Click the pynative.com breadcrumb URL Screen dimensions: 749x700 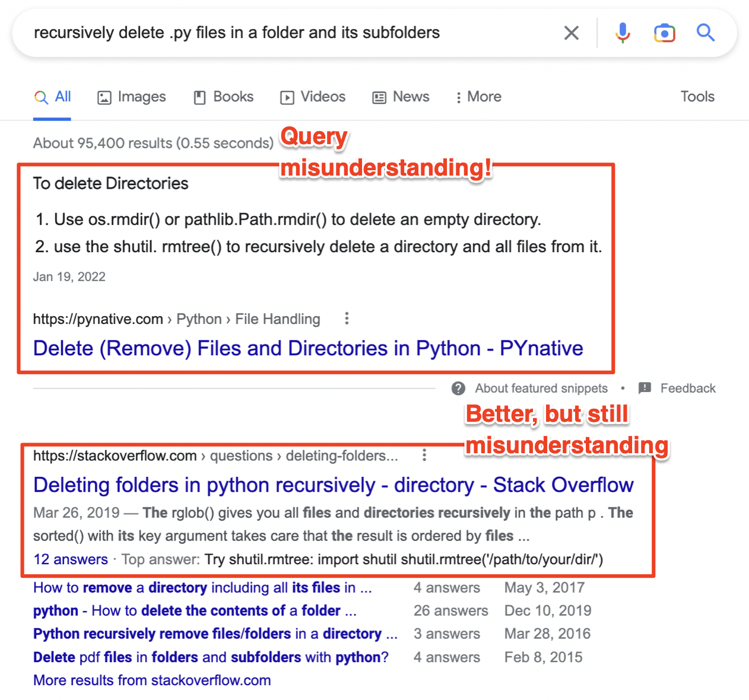pos(176,319)
